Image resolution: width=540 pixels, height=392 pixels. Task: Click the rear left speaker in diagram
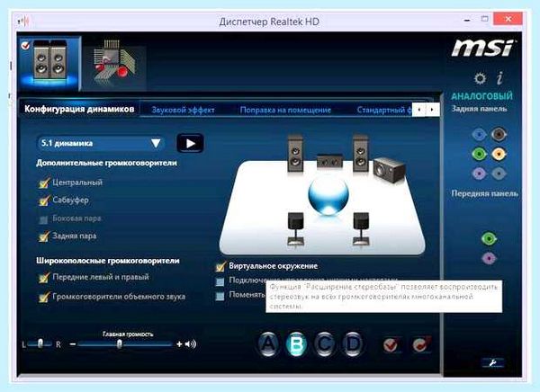tap(296, 228)
